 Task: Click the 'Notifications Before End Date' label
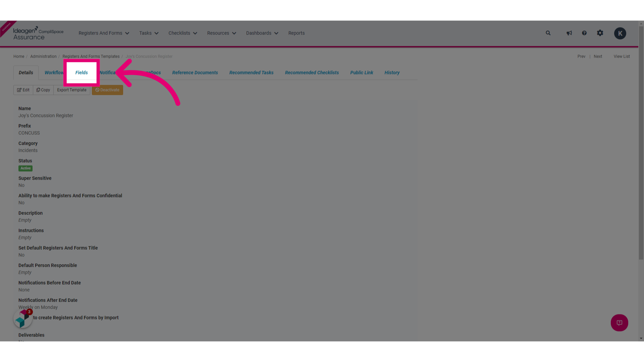50,283
